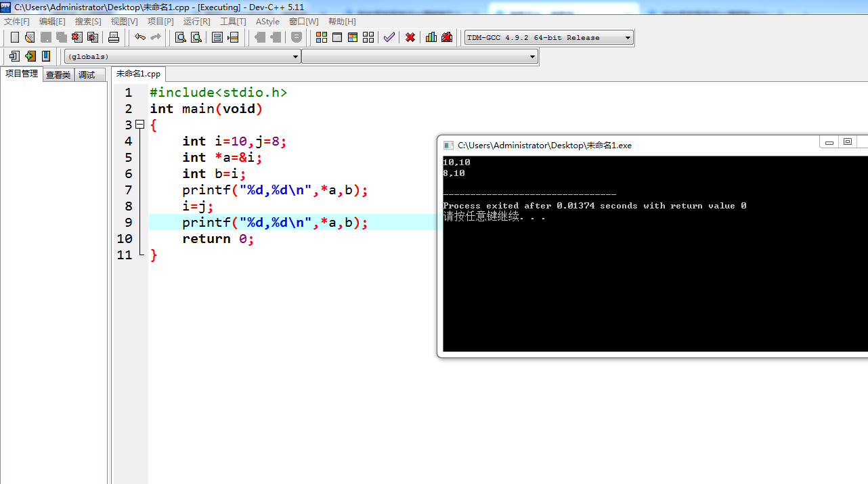868x484 pixels.
Task: Open the Replace tool icon
Action: [196, 37]
